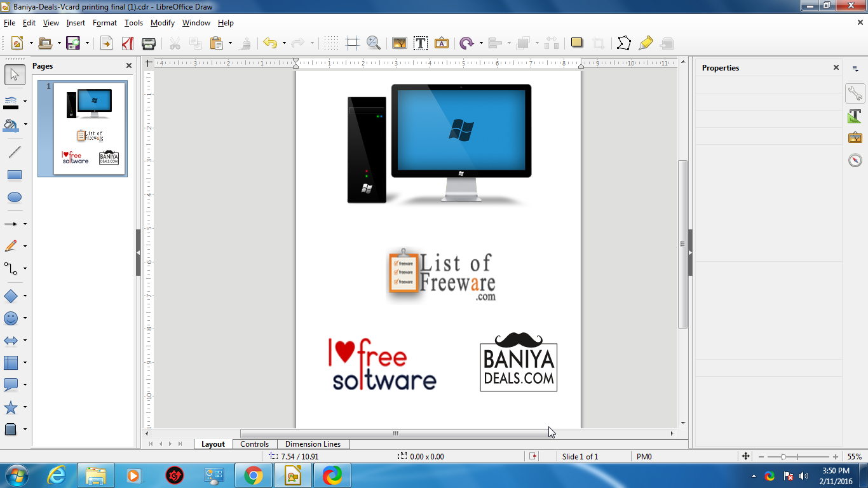The width and height of the screenshot is (868, 488).
Task: Click the Save document icon
Action: (73, 43)
